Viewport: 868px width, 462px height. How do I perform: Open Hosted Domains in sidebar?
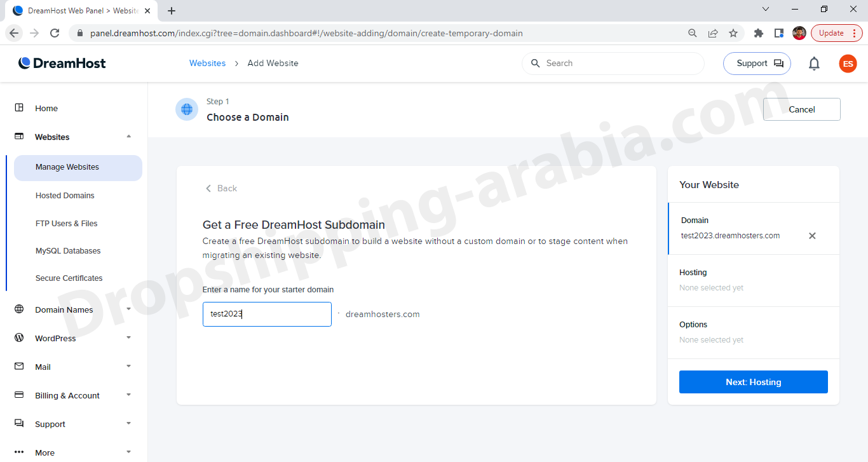65,196
